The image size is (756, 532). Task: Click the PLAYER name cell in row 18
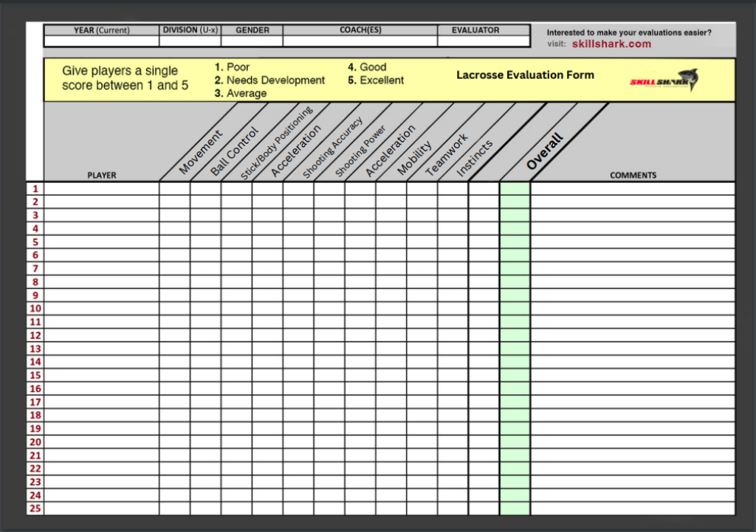coord(101,415)
